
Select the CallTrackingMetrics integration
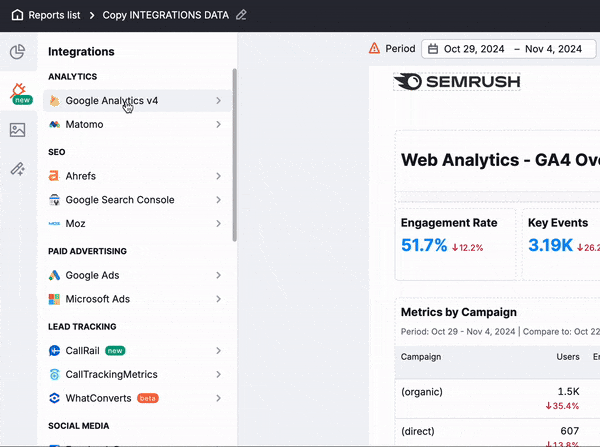point(137,374)
